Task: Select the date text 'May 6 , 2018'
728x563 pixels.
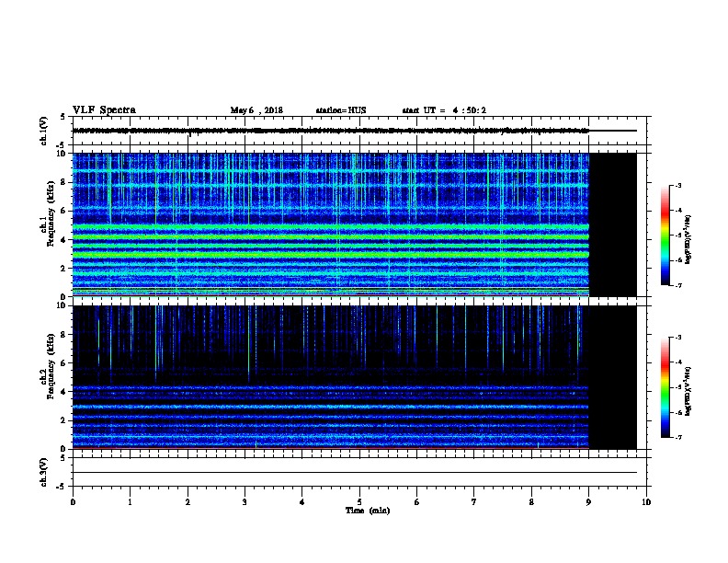Action: pos(256,110)
